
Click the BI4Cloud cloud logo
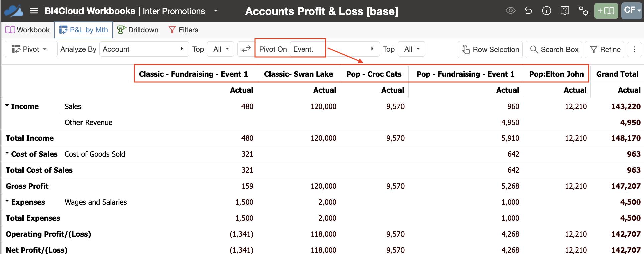(x=14, y=11)
